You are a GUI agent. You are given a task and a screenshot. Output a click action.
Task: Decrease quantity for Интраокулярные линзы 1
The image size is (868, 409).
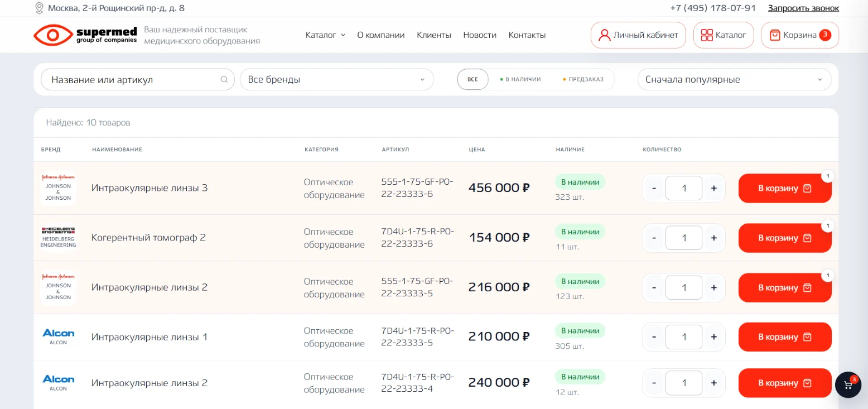click(654, 337)
